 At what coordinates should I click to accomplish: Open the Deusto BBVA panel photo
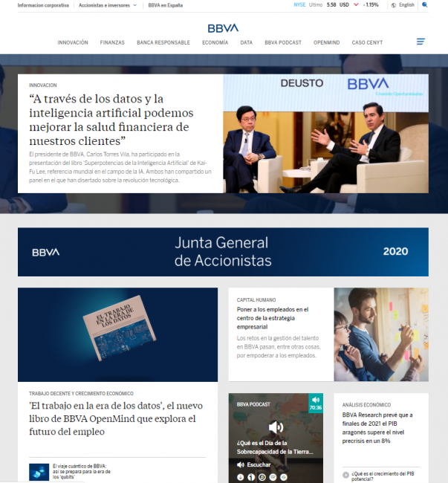click(x=325, y=134)
